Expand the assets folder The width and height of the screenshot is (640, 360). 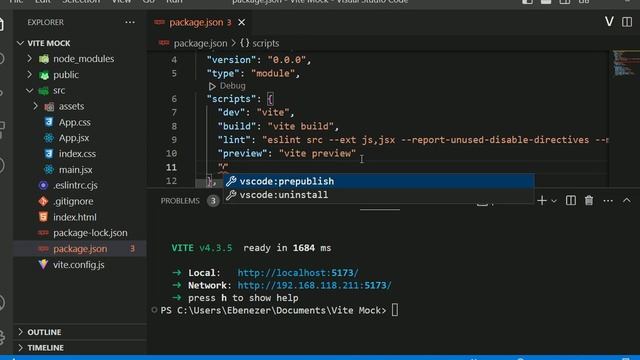pyautogui.click(x=36, y=106)
